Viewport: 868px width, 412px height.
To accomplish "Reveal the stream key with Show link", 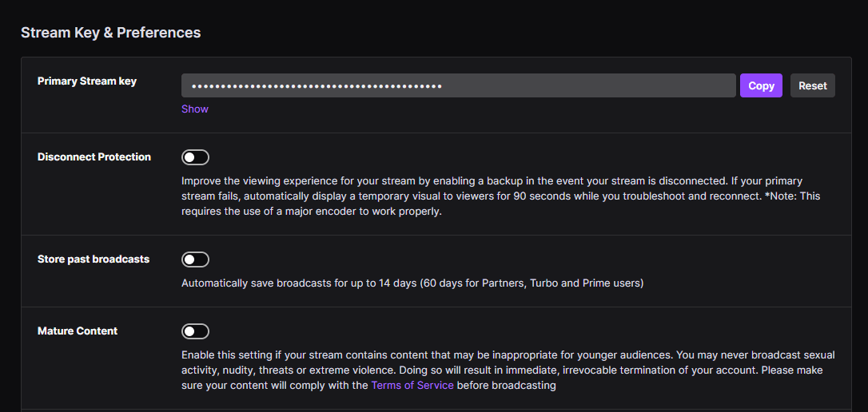I will point(195,109).
